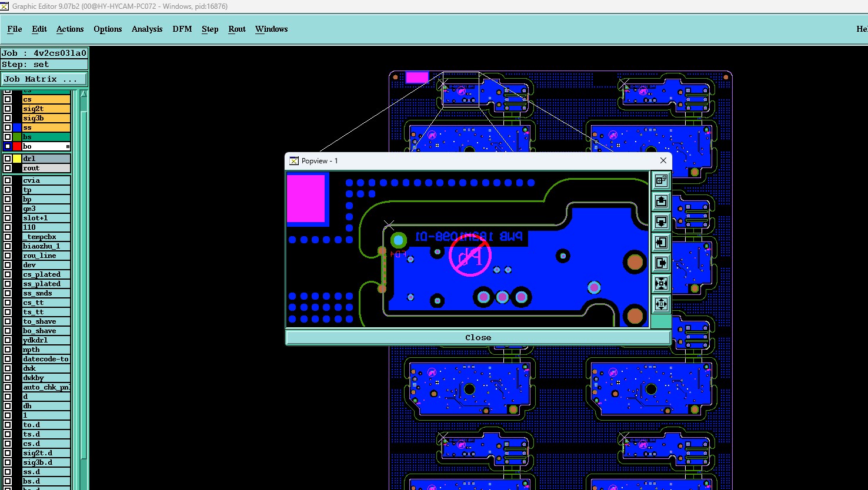Click the small marker icon on bo layer row
The width and height of the screenshot is (868, 490).
click(68, 146)
